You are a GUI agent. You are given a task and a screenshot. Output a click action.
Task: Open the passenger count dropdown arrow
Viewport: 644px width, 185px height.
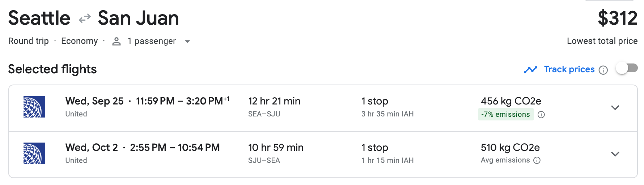pyautogui.click(x=187, y=42)
